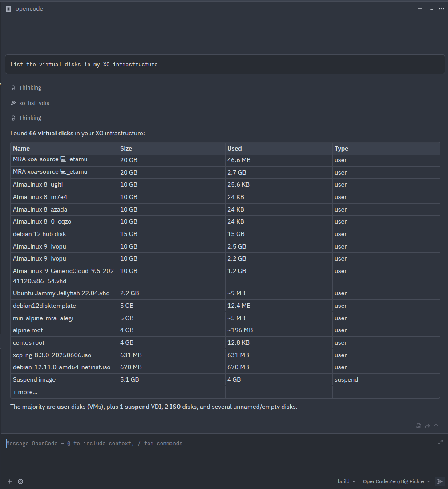Open the three-dot more options menu
Image resolution: width=448 pixels, height=489 pixels.
pyautogui.click(x=441, y=9)
